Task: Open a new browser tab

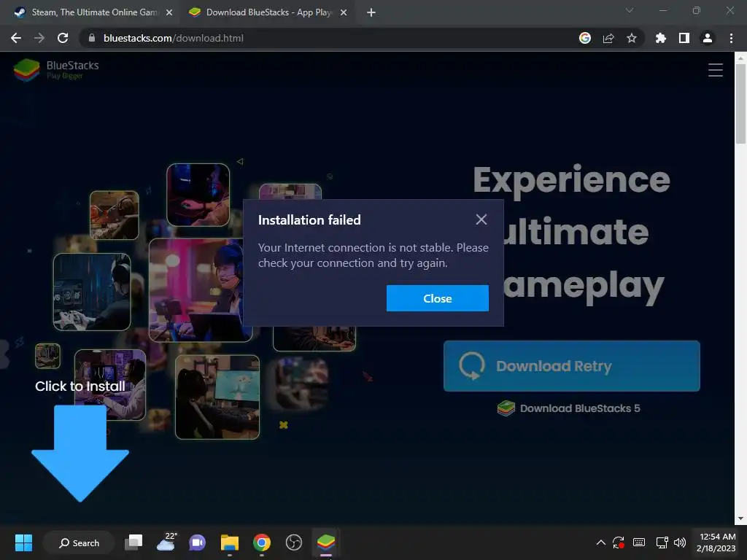Action: (371, 13)
